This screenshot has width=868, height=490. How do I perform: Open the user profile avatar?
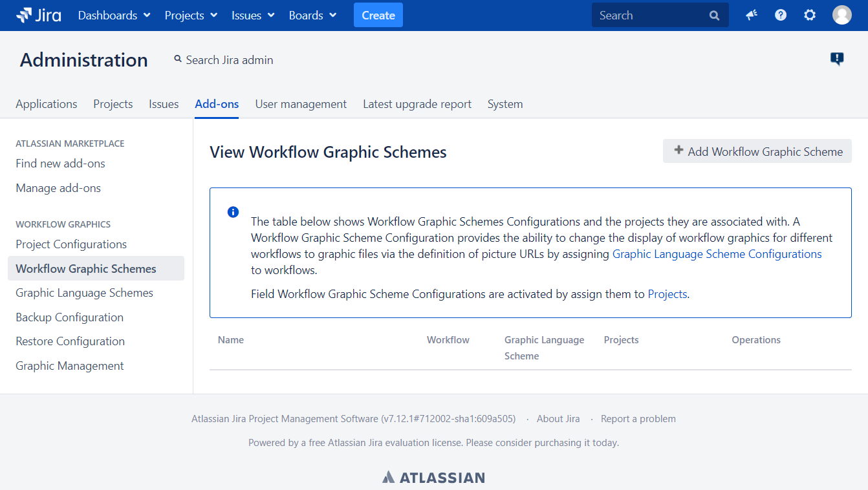pos(841,16)
